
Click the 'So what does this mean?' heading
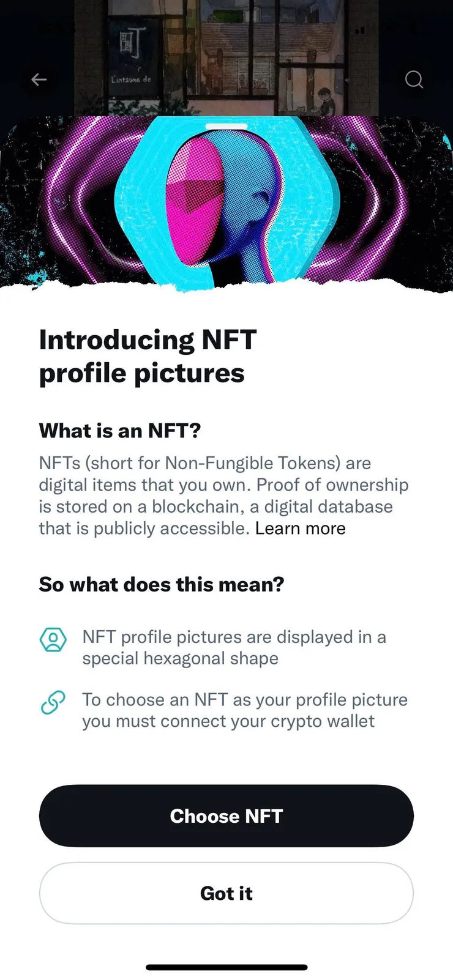pyautogui.click(x=162, y=584)
